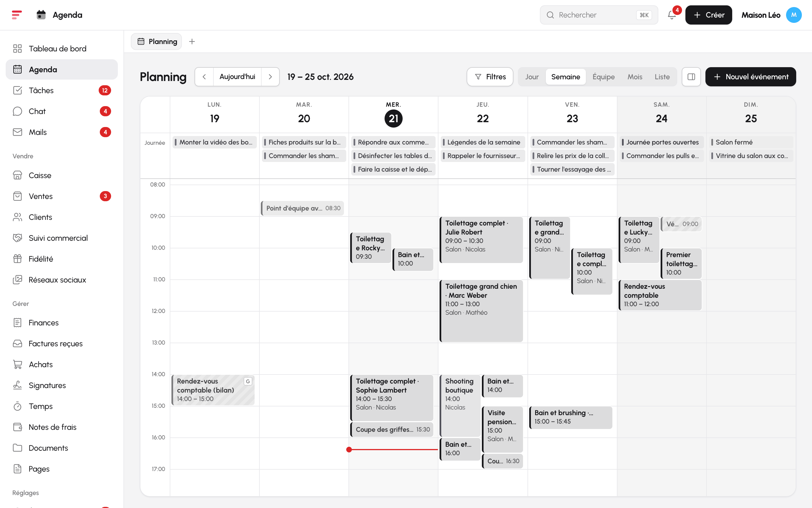The image size is (812, 508).
Task: Open Signatures section
Action: [x=62, y=385]
